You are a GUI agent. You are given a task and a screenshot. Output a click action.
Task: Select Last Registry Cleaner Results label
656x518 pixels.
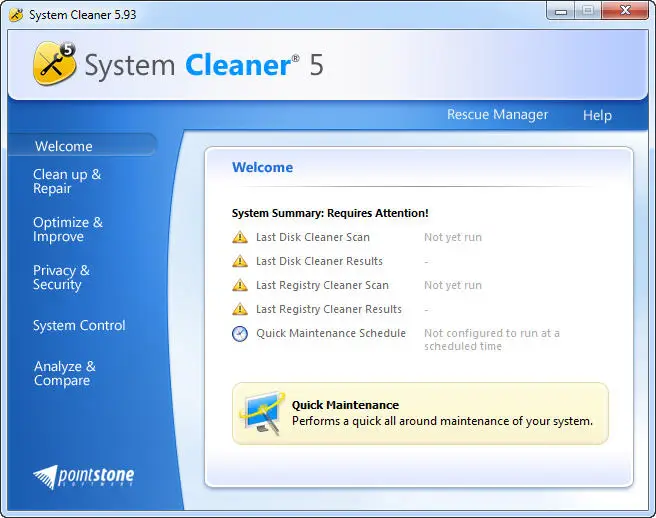pos(329,309)
